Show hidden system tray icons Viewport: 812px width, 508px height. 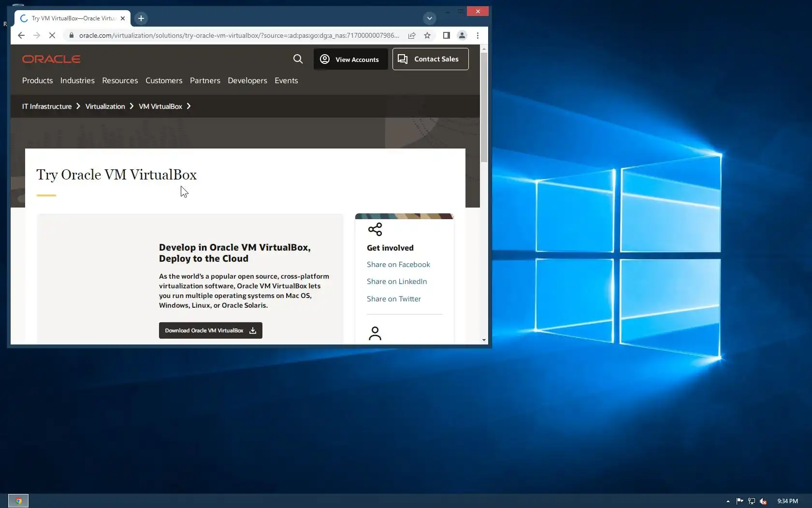click(728, 501)
